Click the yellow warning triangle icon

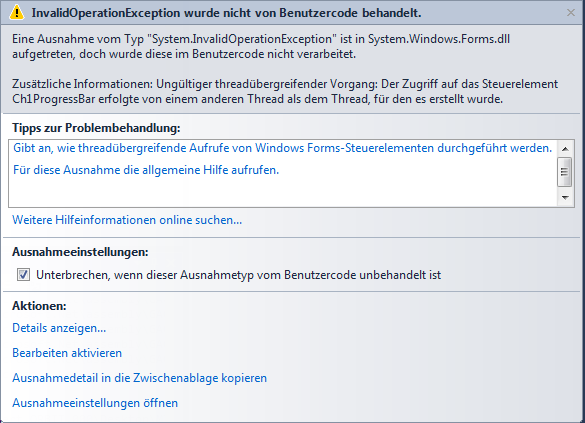(x=16, y=13)
